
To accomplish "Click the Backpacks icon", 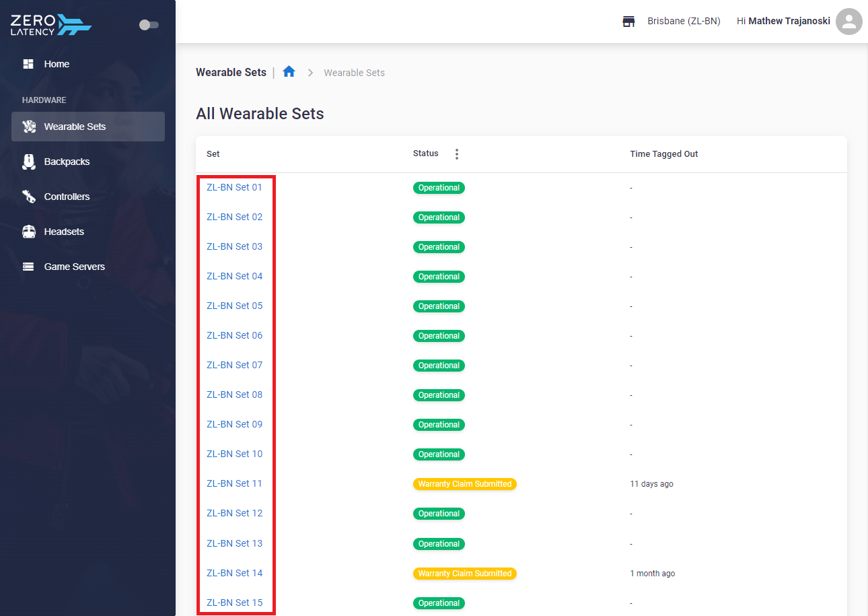I will tap(29, 162).
